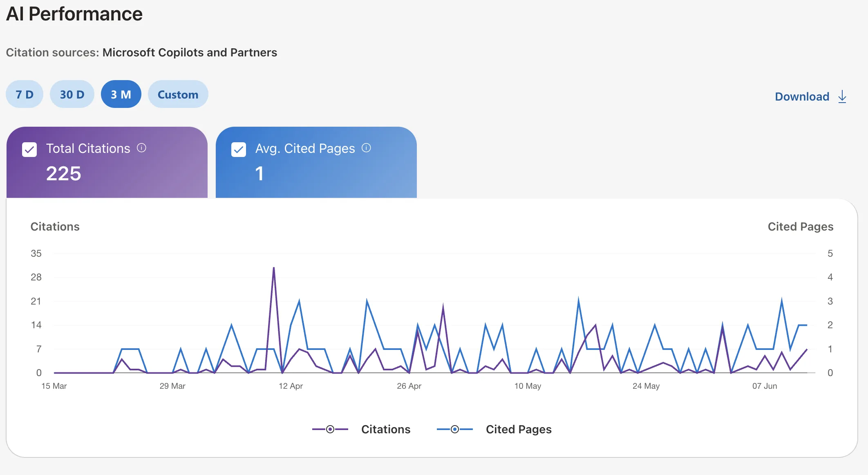Image resolution: width=868 pixels, height=475 pixels.
Task: Click the 10 May axis label
Action: [x=528, y=386]
